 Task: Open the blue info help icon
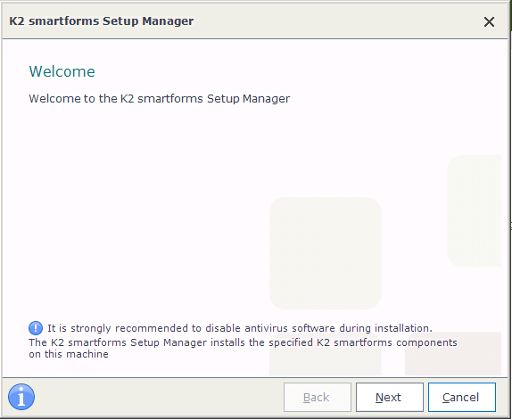point(21,397)
